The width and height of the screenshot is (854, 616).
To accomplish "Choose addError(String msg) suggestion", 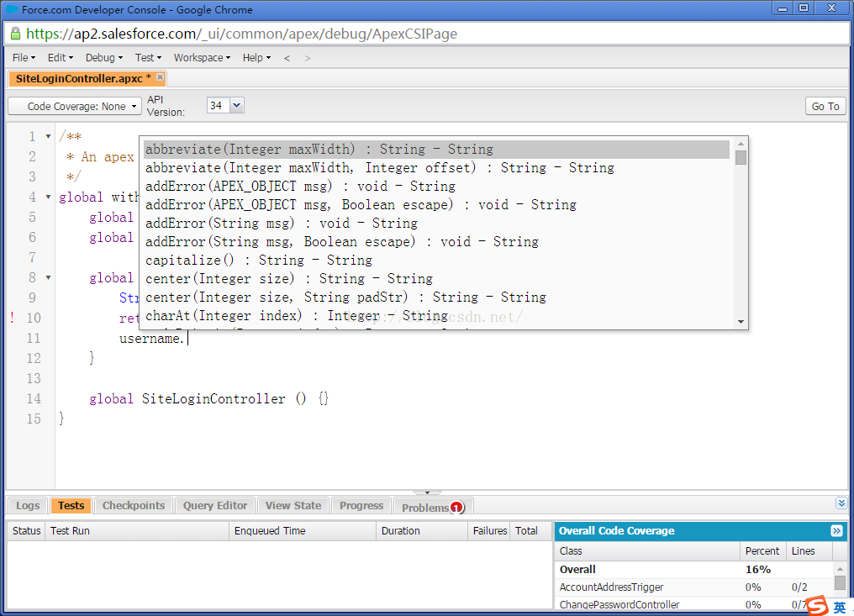I will click(436, 224).
